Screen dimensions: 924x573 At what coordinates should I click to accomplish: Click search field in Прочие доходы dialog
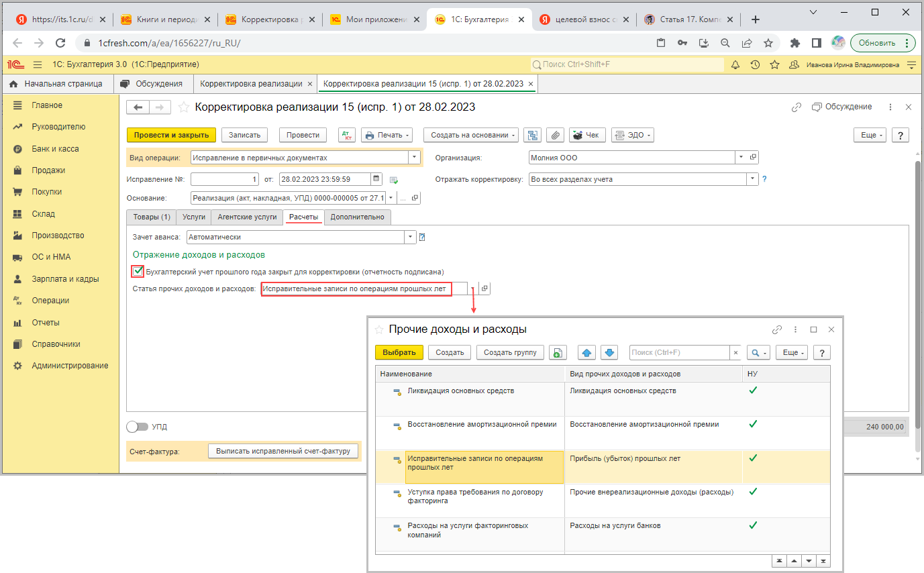680,352
